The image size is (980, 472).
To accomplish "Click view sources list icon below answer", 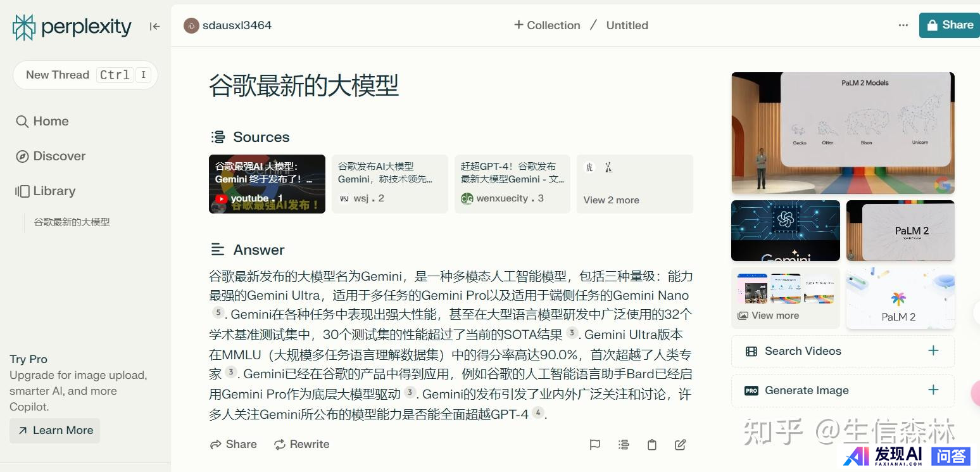I will pos(624,445).
